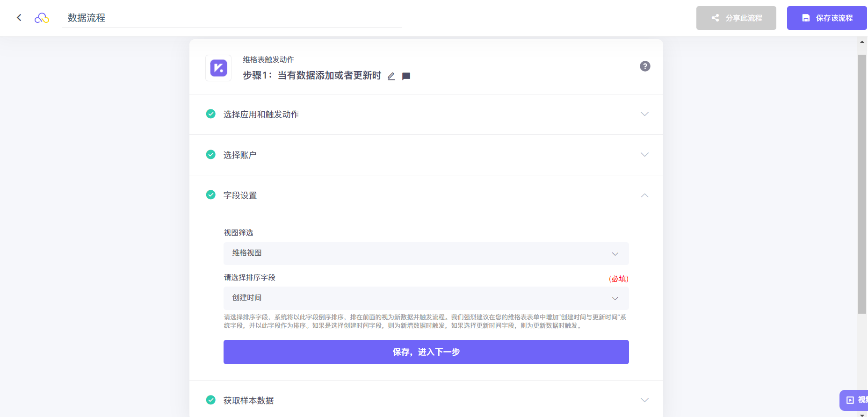Viewport: 868px width, 417px height.
Task: Click the back arrow icon
Action: pyautogui.click(x=19, y=18)
